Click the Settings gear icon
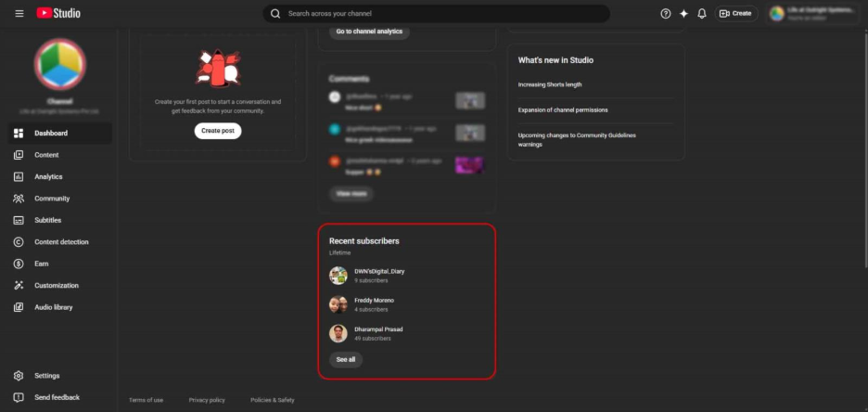Image resolution: width=868 pixels, height=412 pixels. pos(19,376)
